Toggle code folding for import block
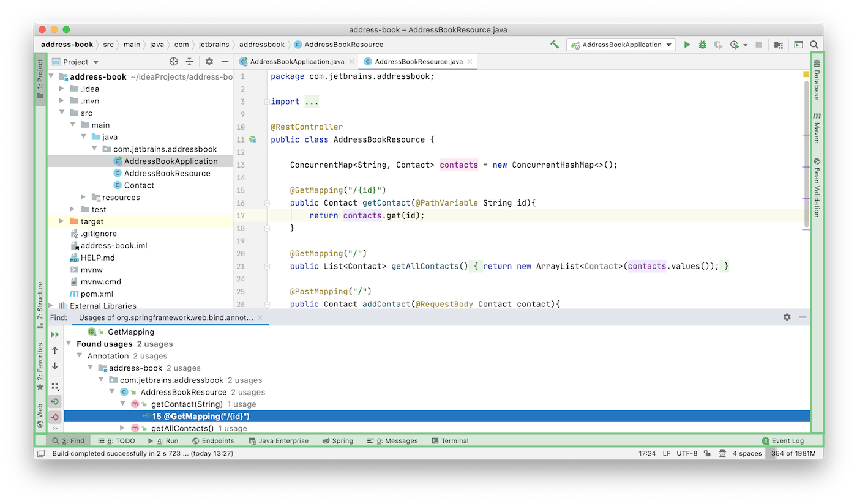This screenshot has height=504, width=857. 267,102
